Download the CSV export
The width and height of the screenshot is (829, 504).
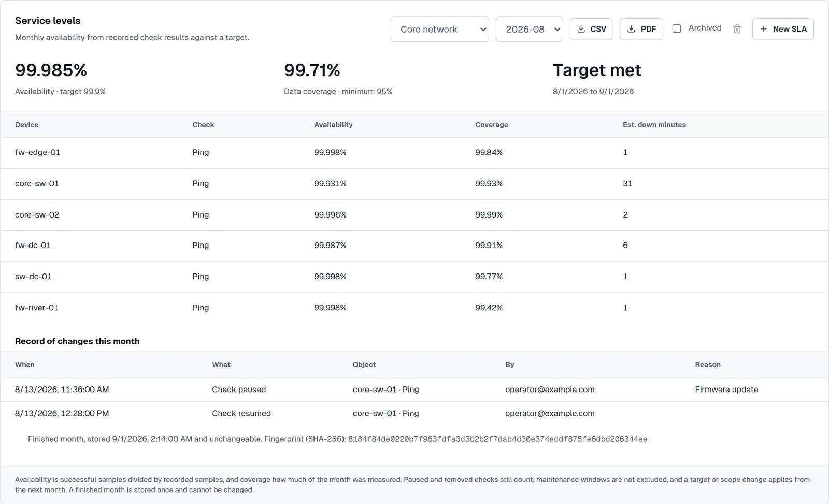[x=591, y=29]
